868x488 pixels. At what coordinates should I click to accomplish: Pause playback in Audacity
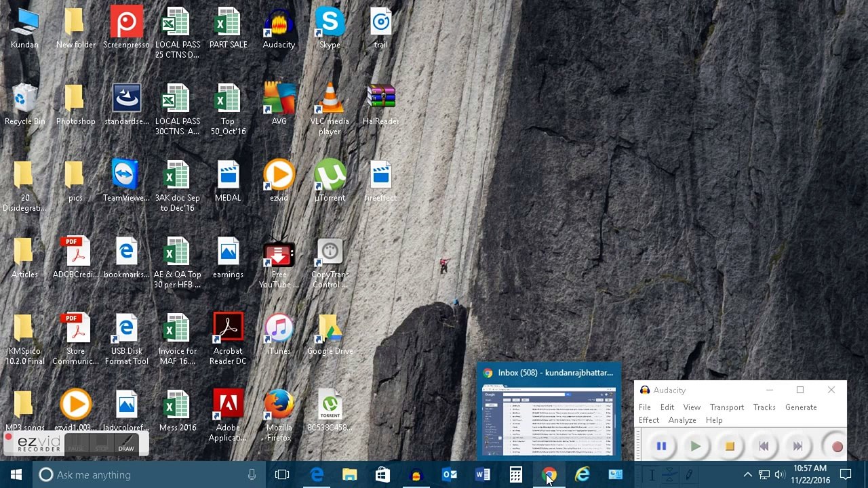tap(661, 446)
